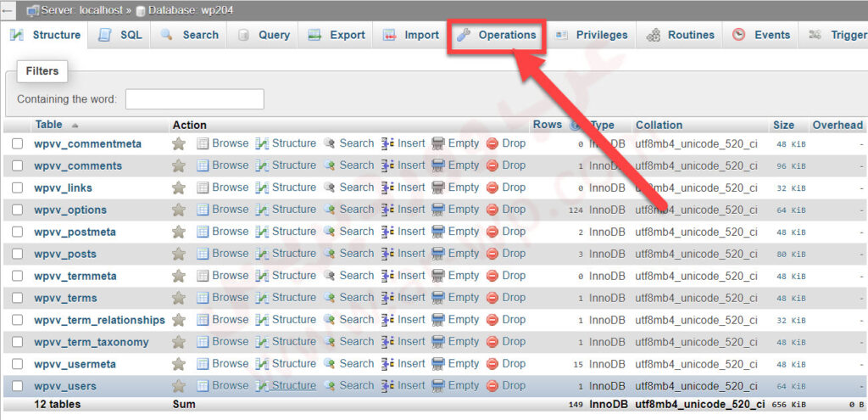Click the Structure icon for wpvv_postmeta

click(262, 232)
